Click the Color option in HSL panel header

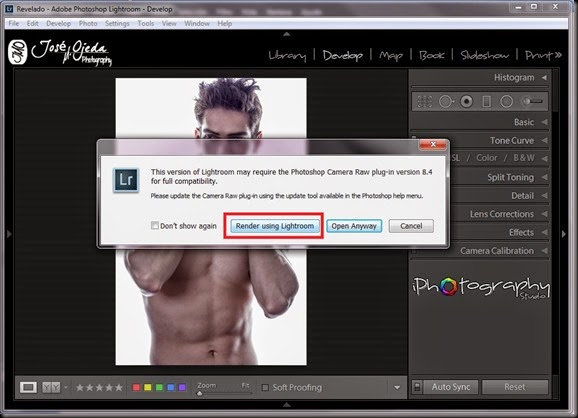487,158
